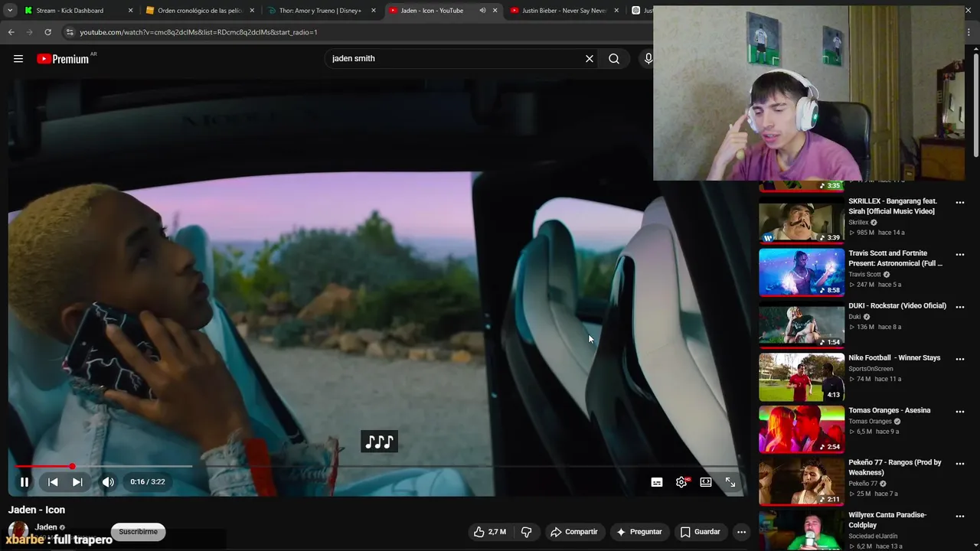The width and height of the screenshot is (980, 551).
Task: Open options menu for Pekeño 77 Rangos
Action: pos(959,464)
